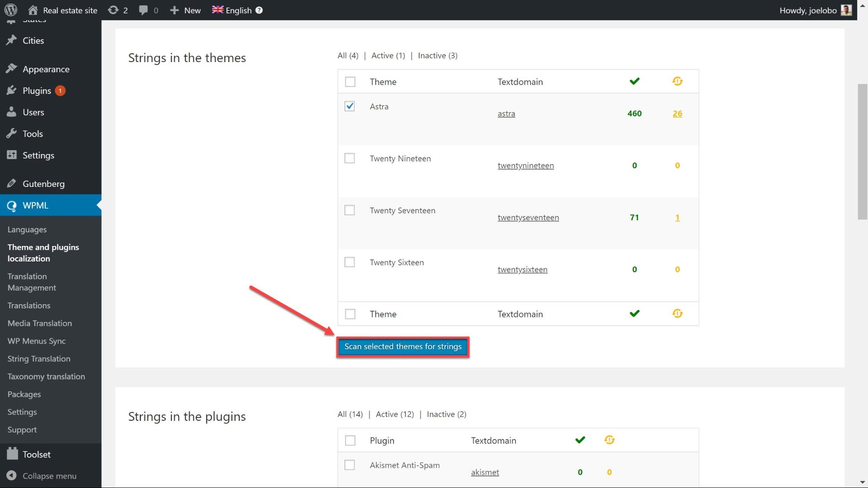
Task: Click the Collapse menu arrow icon
Action: point(12,476)
